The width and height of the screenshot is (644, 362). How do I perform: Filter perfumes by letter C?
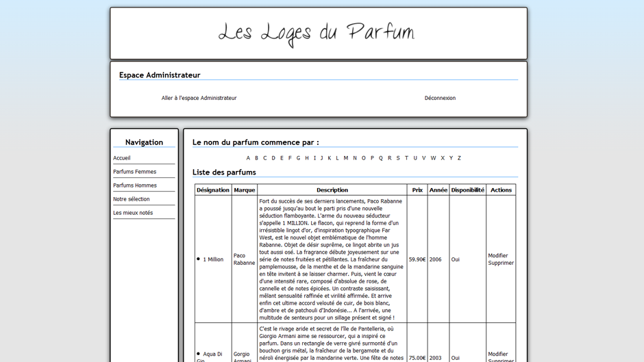coord(265,158)
